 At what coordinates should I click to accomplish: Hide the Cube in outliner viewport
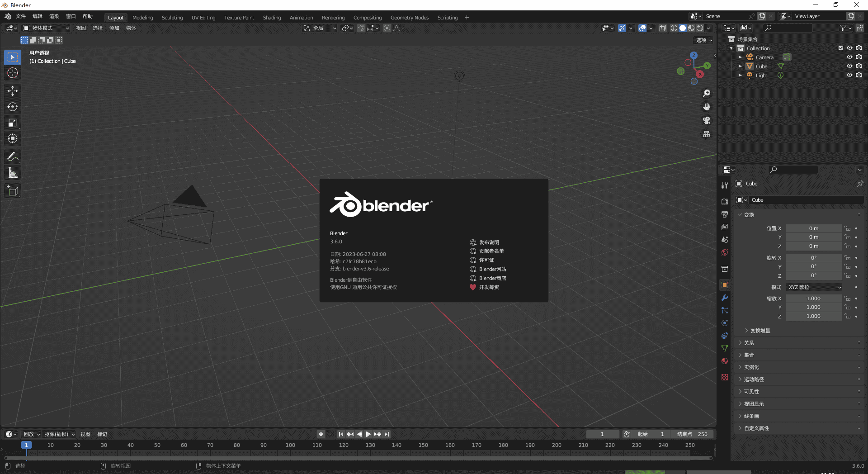(x=849, y=66)
